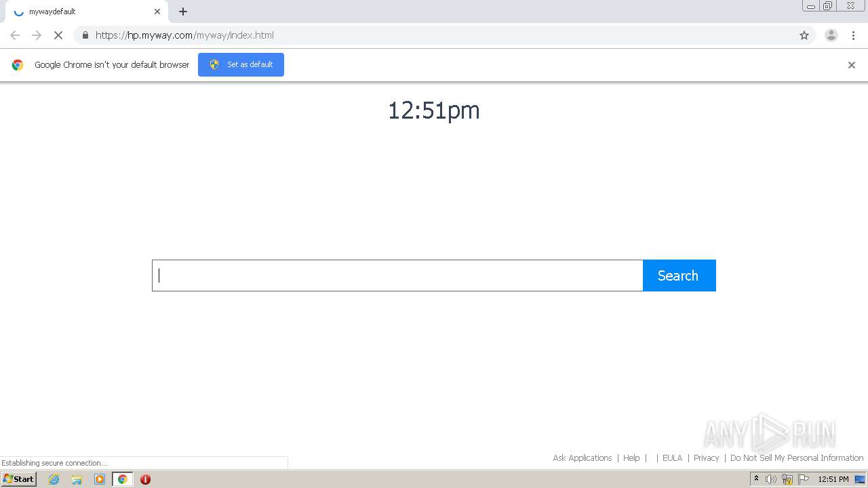The image size is (868, 488).
Task: Open Windows Explorer folder icon
Action: [x=77, y=479]
